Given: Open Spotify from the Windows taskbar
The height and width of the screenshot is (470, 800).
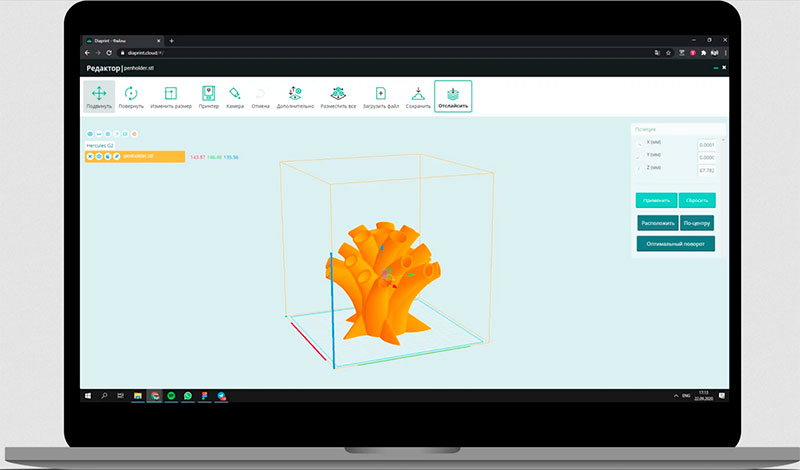Looking at the screenshot, I should click(x=172, y=395).
